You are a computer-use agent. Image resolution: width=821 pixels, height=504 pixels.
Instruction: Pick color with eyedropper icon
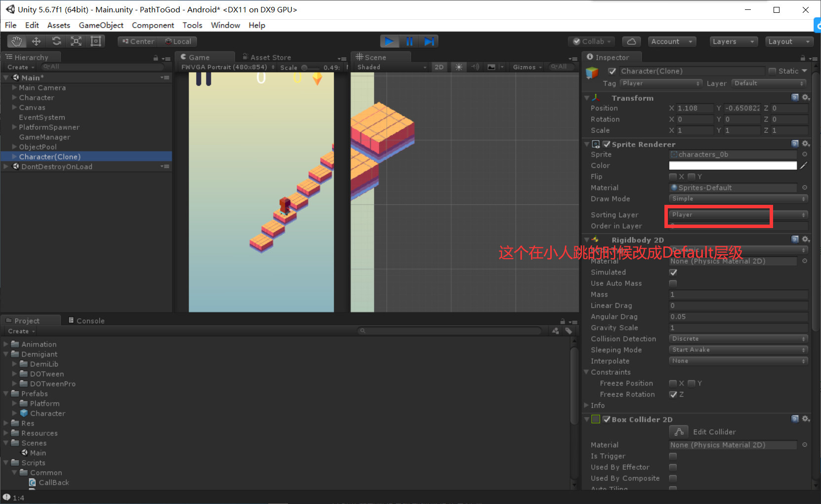coord(804,166)
